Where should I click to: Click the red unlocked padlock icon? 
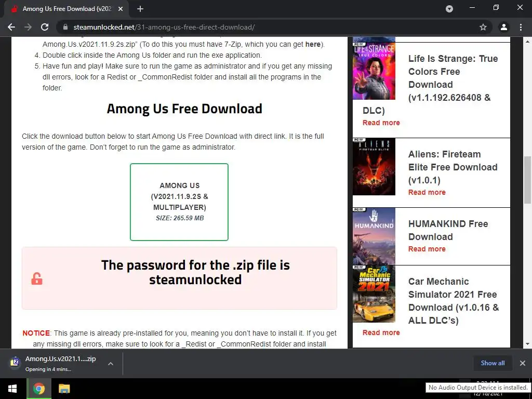[x=37, y=278]
